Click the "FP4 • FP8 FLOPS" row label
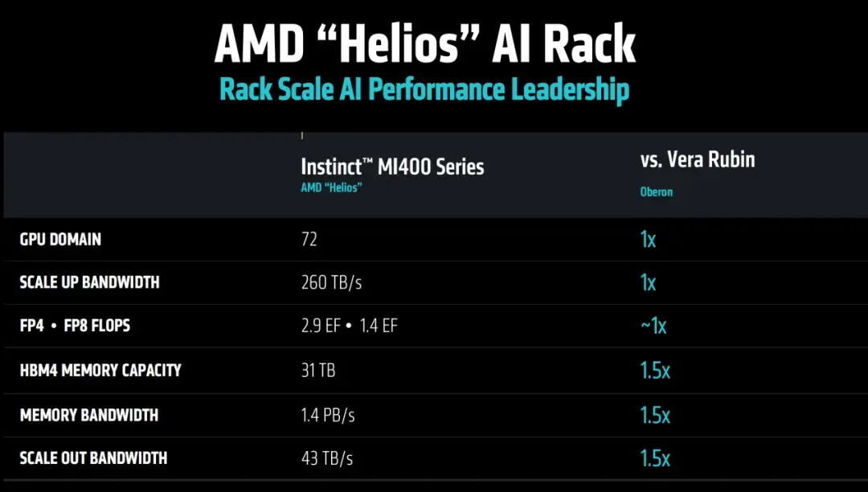868x492 pixels. (75, 326)
